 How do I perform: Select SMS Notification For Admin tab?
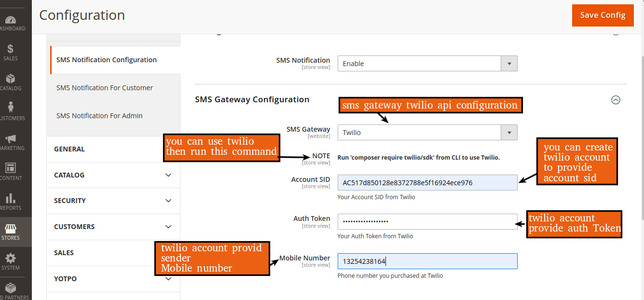click(x=99, y=116)
